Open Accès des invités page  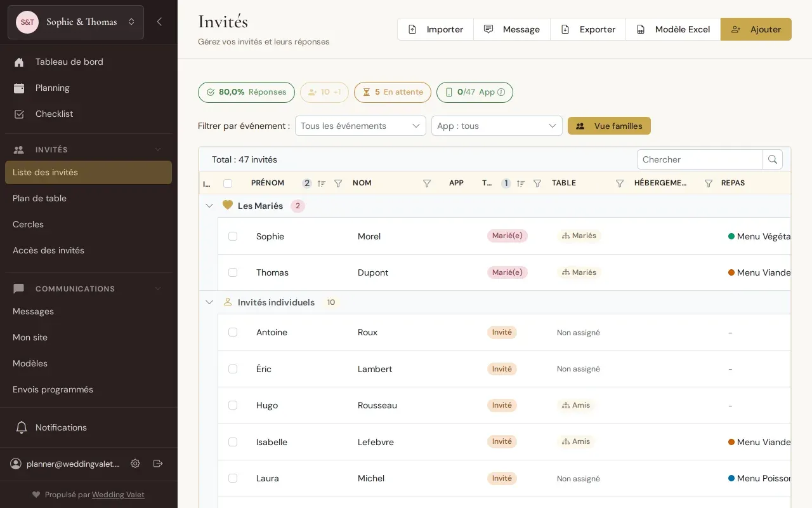pyautogui.click(x=88, y=250)
